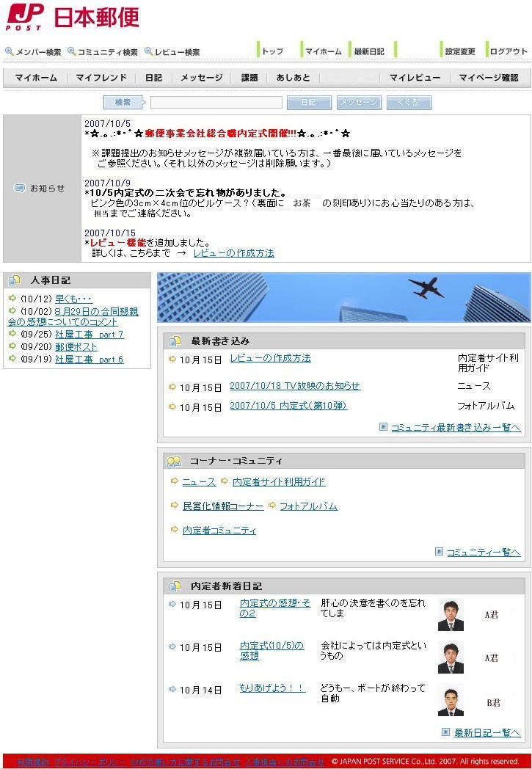The width and height of the screenshot is (532, 769).
Task: Select マイホーム tab in gray menu bar
Action: point(36,78)
